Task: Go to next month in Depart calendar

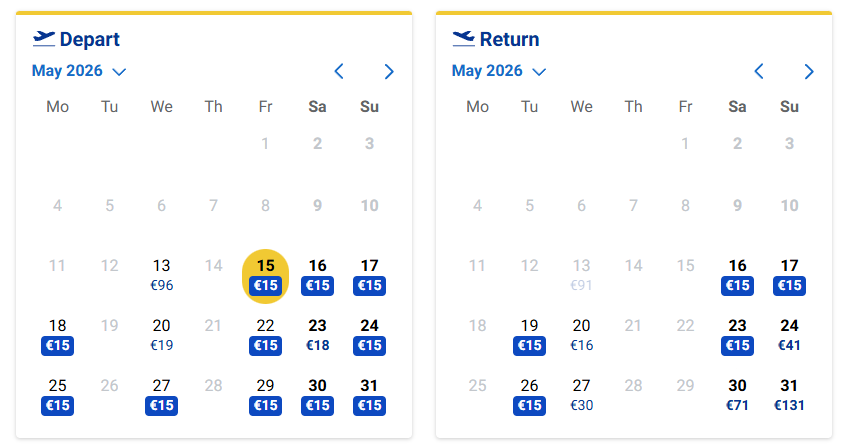Action: (x=389, y=71)
